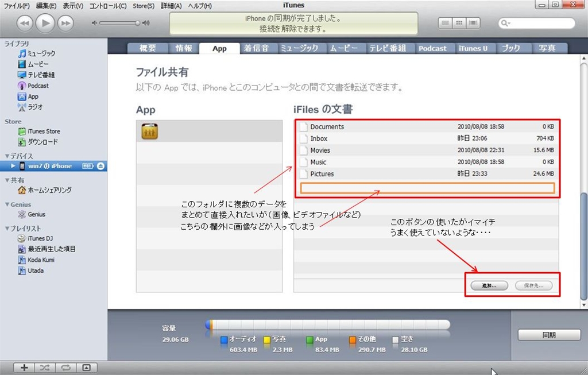The height and width of the screenshot is (375, 588).
Task: Select the Music folder row
Action: pos(427,162)
